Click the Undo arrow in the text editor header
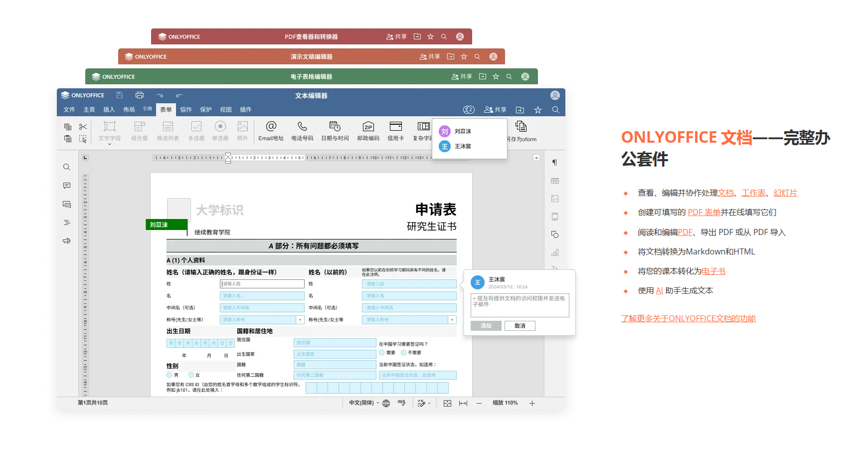Image resolution: width=868 pixels, height=455 pixels. point(179,95)
